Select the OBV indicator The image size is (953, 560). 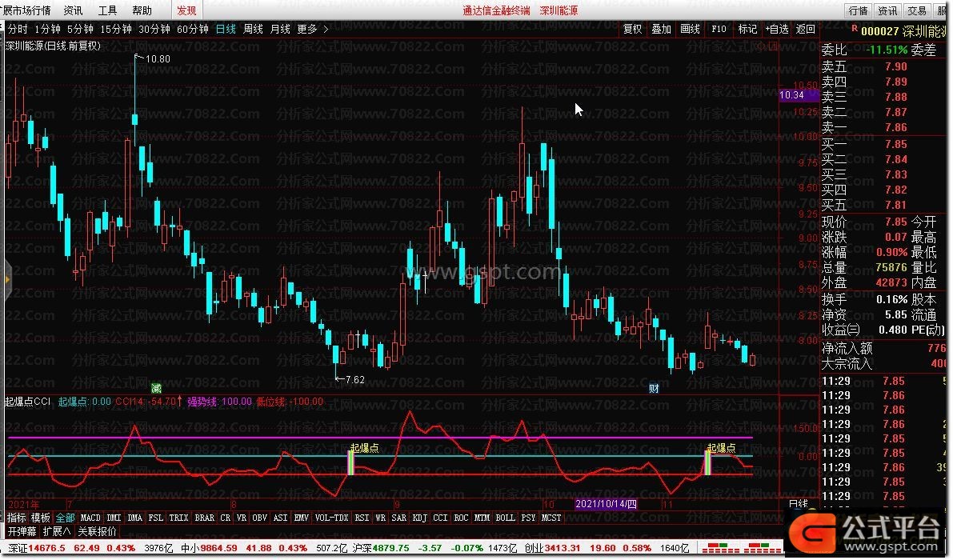[259, 518]
